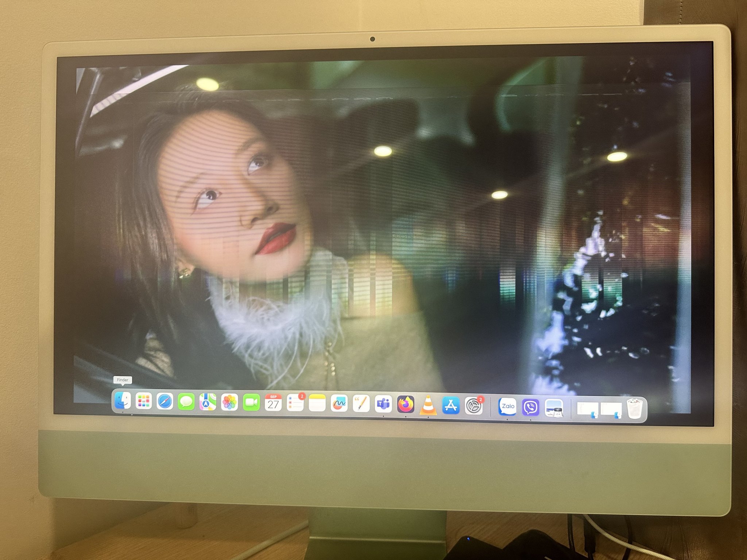
Task: Open Safari browser in the Dock
Action: [x=165, y=402]
